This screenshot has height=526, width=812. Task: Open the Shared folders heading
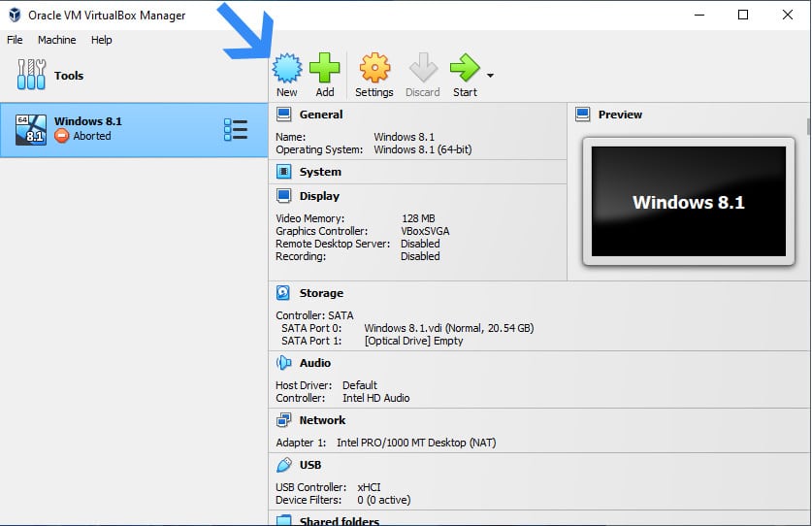tap(340, 521)
